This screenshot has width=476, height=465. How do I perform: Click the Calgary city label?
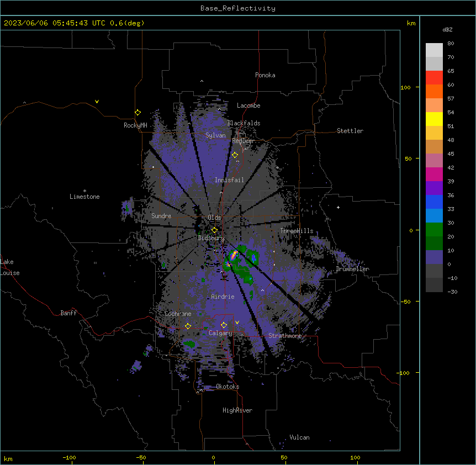tap(220, 333)
